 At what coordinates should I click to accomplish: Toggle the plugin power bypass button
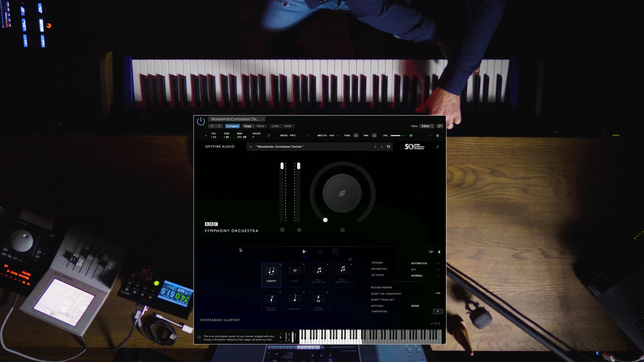tap(201, 121)
